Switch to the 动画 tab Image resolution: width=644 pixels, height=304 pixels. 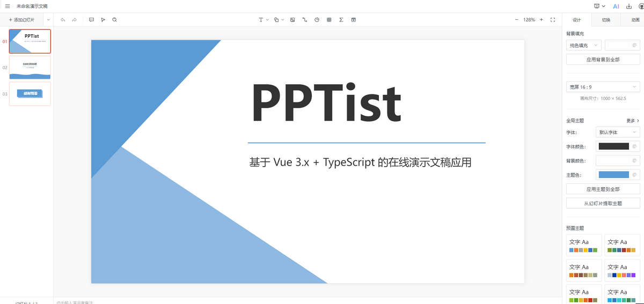pos(634,19)
